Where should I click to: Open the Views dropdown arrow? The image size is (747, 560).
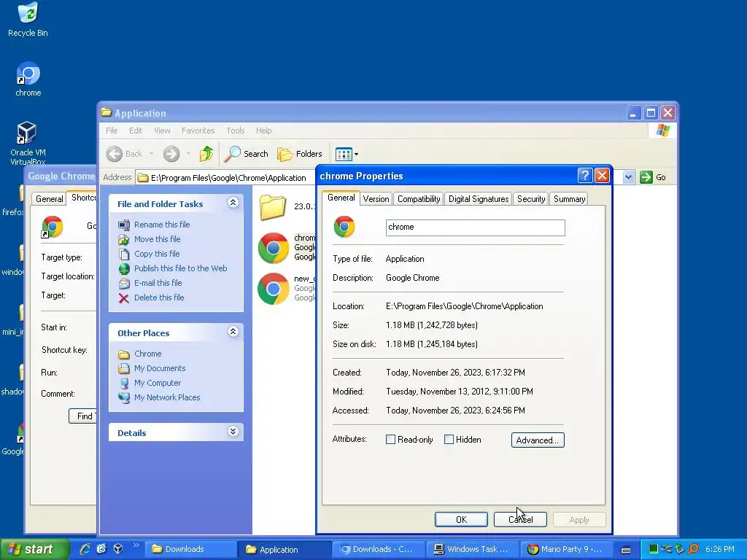pyautogui.click(x=356, y=155)
